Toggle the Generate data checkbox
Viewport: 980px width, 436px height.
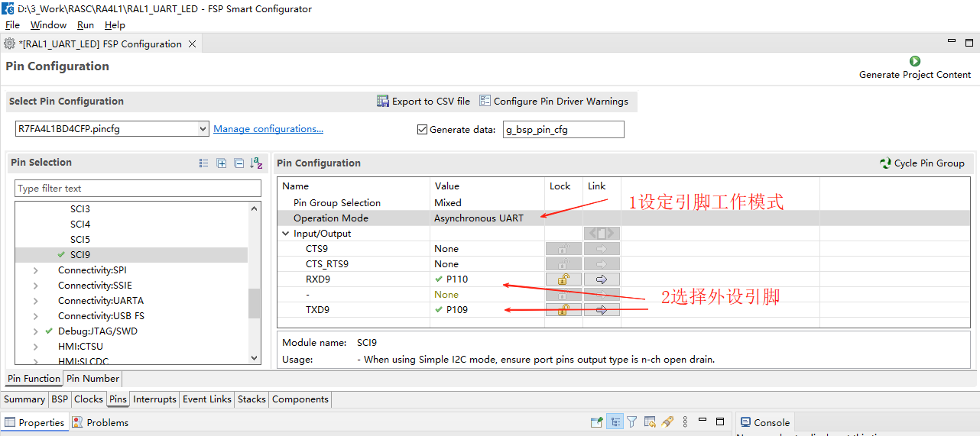(422, 129)
